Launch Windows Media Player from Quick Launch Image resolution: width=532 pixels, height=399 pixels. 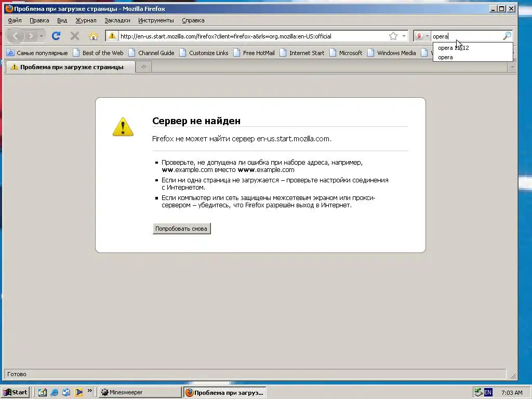(x=79, y=392)
